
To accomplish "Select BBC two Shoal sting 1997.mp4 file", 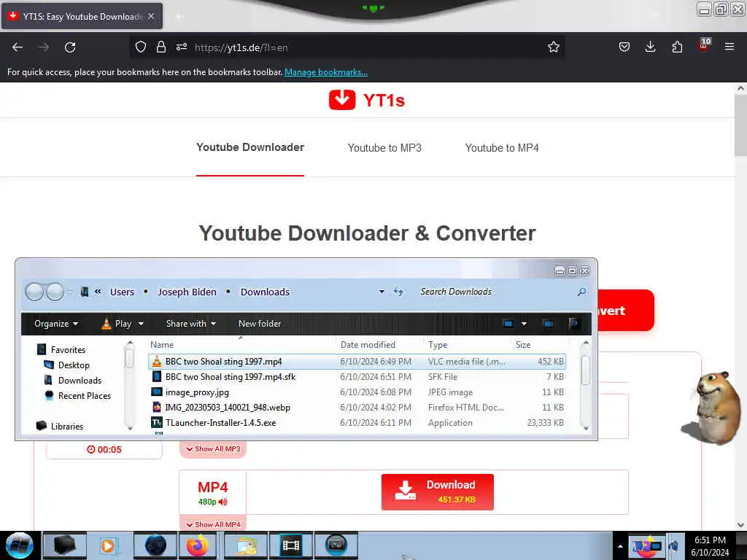I will (x=357, y=362).
